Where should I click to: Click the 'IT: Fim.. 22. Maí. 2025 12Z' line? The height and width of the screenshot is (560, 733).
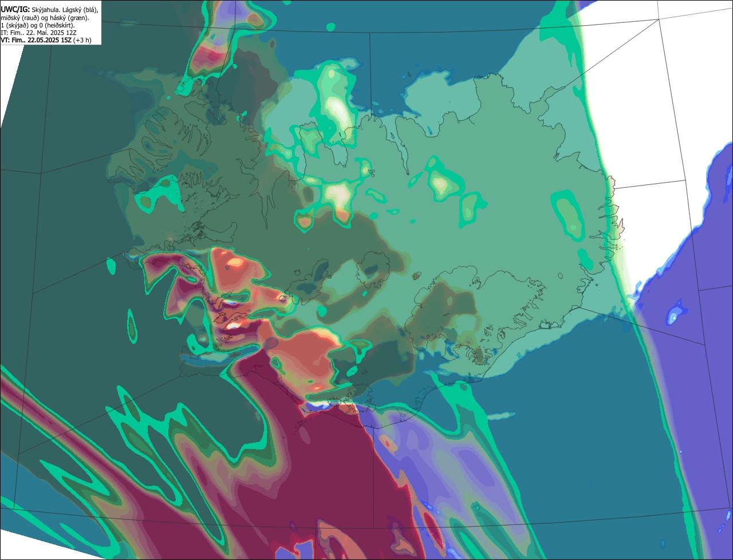pyautogui.click(x=38, y=33)
